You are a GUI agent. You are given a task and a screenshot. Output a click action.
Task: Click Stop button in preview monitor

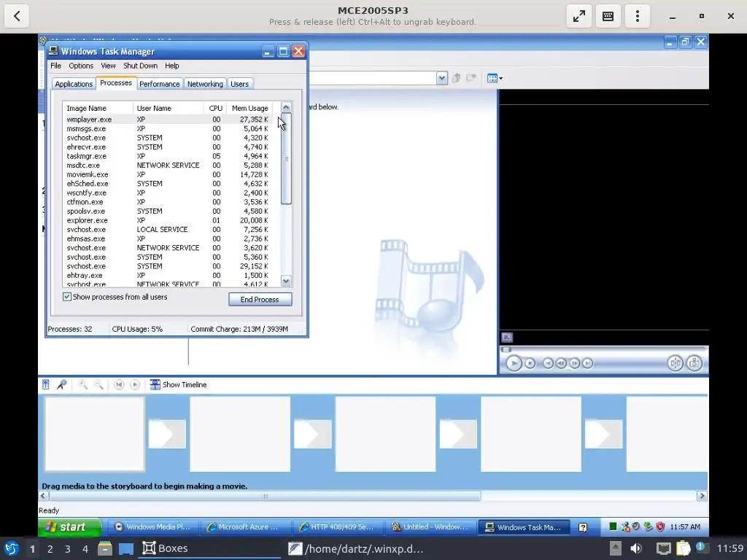[530, 363]
